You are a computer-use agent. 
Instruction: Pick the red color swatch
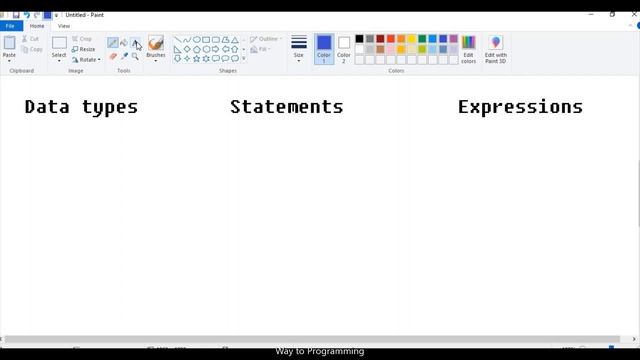391,39
